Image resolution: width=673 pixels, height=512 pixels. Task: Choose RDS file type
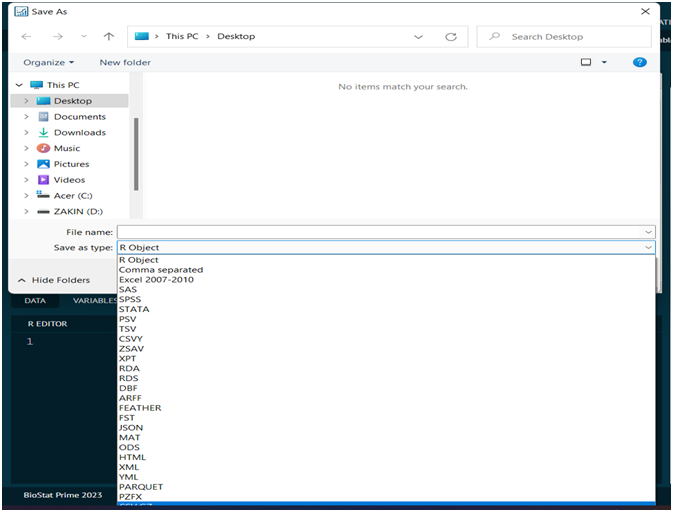click(x=386, y=379)
